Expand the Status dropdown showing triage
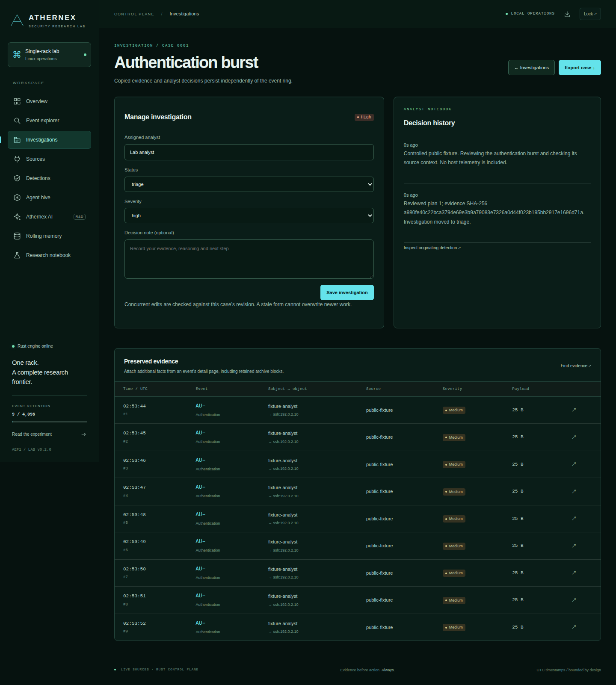The image size is (616, 685). click(x=249, y=184)
